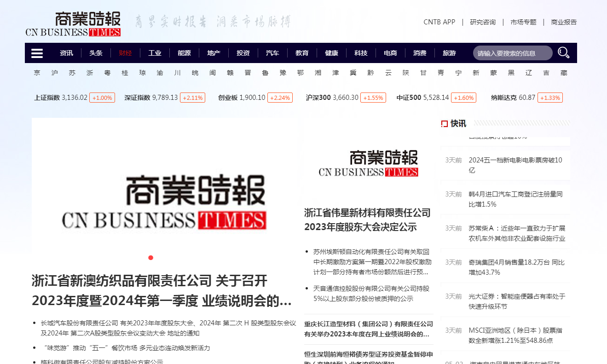Open the 财经 navigation tab

tap(125, 53)
